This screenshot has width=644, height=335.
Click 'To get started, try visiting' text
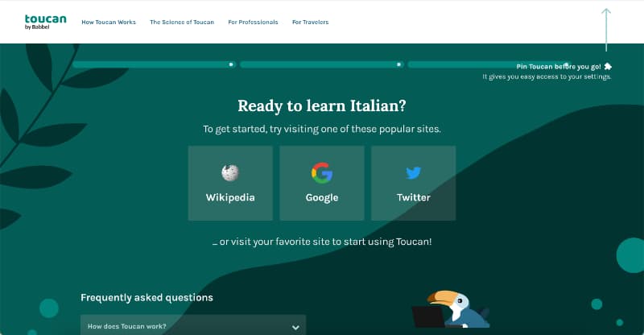[322, 129]
